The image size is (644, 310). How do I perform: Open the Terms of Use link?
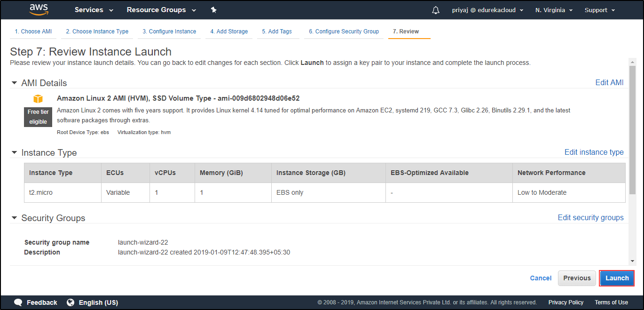(x=611, y=302)
